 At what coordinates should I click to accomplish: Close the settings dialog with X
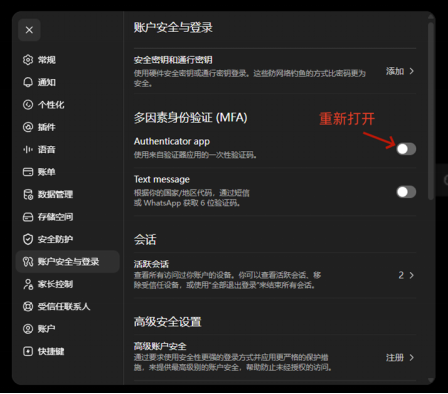tap(29, 30)
